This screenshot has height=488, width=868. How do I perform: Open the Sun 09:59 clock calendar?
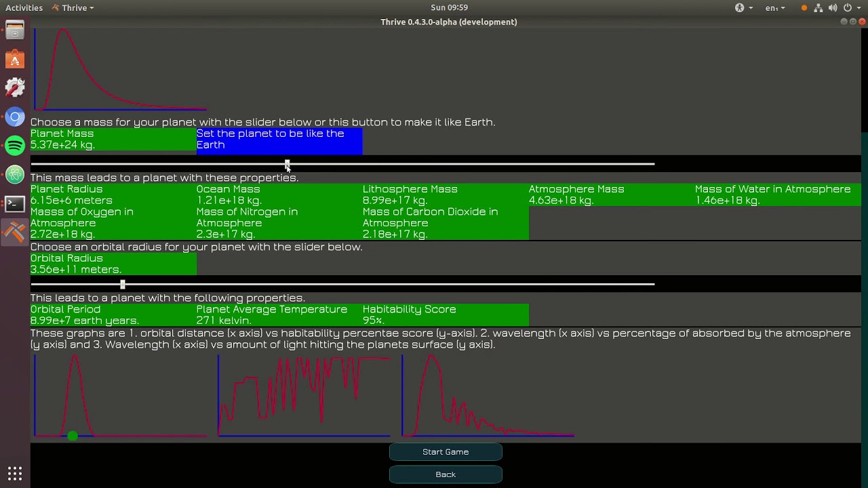tap(449, 7)
